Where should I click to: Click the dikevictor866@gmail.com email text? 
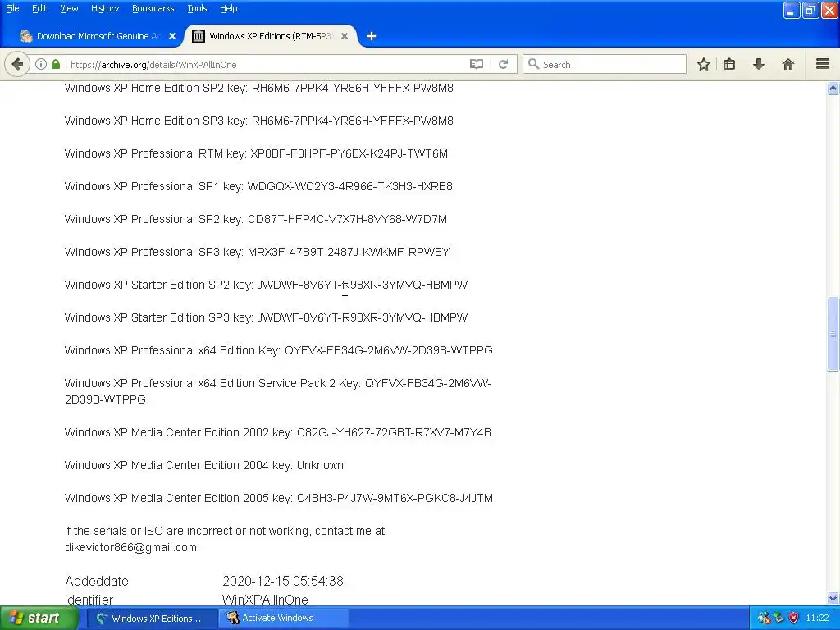130,547
